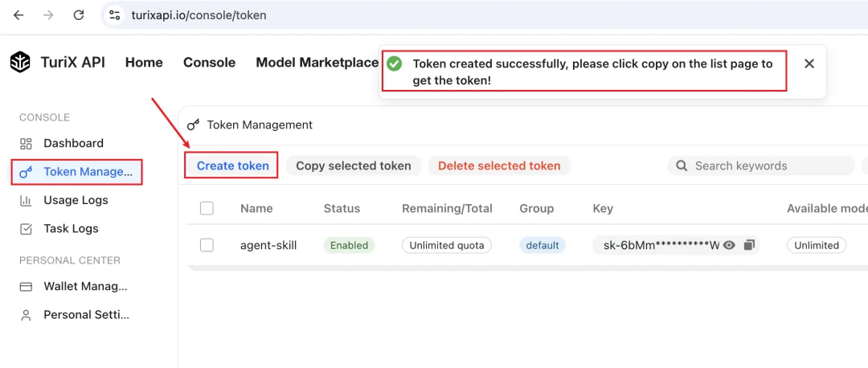Dismiss the token created notification
Viewport: 868px width, 368px height.
[x=809, y=63]
